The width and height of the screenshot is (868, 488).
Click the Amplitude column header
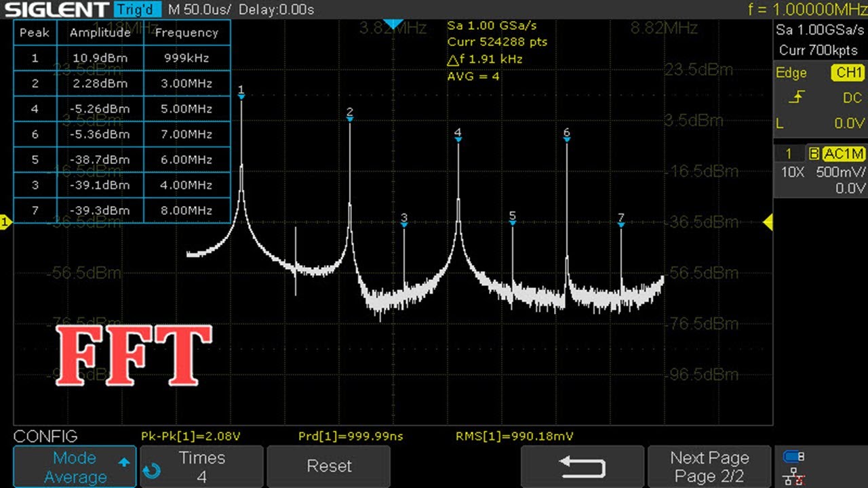coord(100,33)
